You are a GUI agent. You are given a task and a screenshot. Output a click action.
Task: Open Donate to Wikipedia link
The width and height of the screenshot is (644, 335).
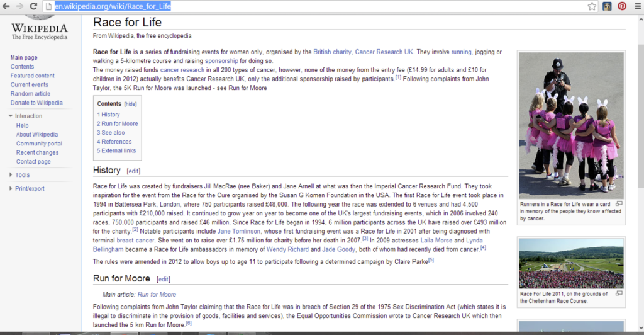(x=36, y=103)
